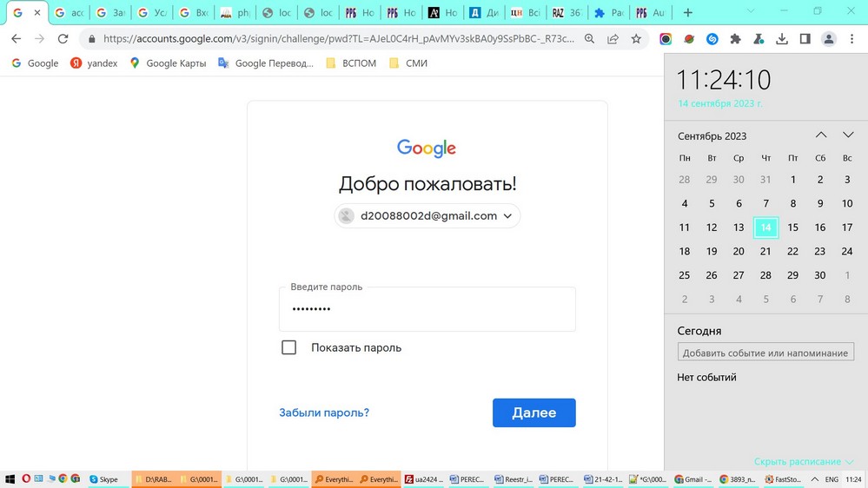Switch to the 'RAZ 36' tab
The width and height of the screenshot is (868, 488).
click(567, 12)
